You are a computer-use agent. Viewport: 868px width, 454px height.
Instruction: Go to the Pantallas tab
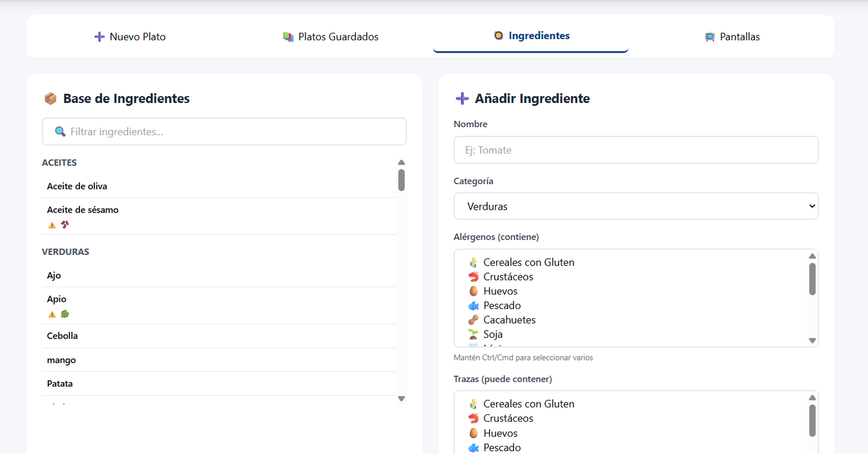(x=732, y=37)
